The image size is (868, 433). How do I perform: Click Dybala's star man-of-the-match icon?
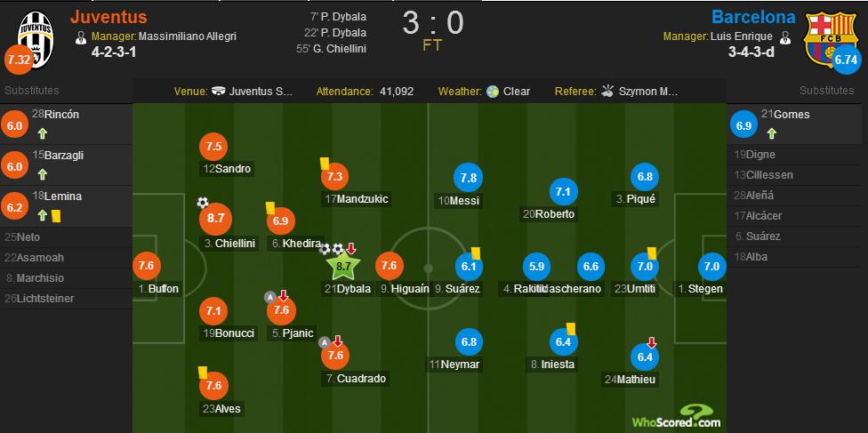pos(343,264)
